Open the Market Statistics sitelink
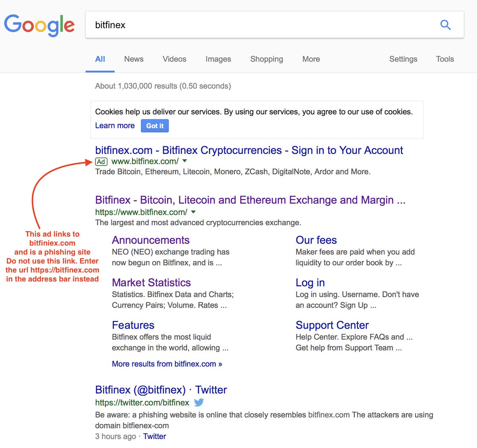477x448 pixels. point(151,282)
